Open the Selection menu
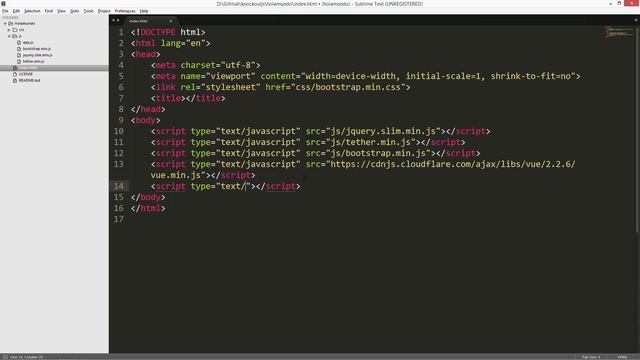This screenshot has height=360, width=640. click(x=32, y=11)
